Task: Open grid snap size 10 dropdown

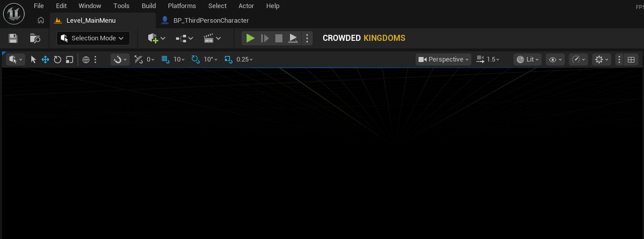Action: (x=180, y=59)
